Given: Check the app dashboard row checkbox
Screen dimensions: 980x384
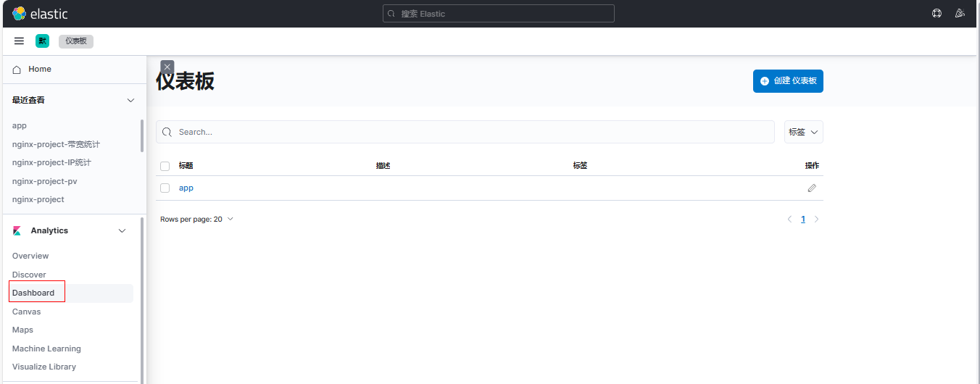Looking at the screenshot, I should [165, 188].
